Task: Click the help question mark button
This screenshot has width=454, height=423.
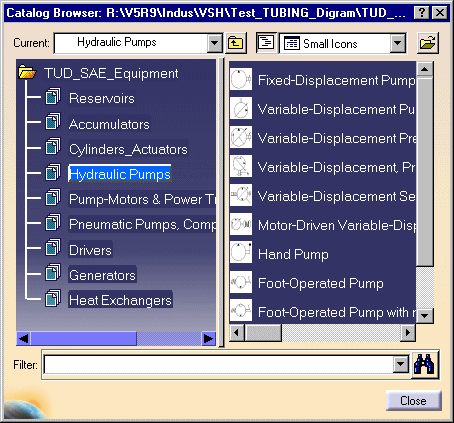Action: [x=422, y=13]
